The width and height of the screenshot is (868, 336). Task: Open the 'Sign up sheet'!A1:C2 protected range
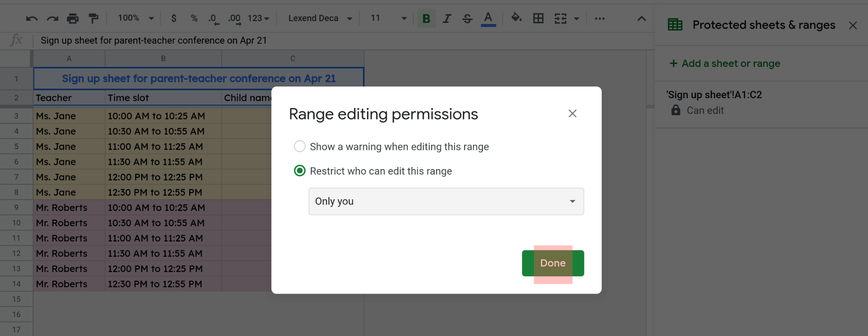761,103
